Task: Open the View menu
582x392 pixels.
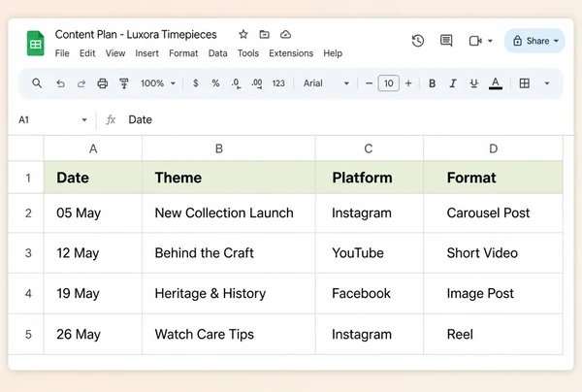Action: click(115, 53)
